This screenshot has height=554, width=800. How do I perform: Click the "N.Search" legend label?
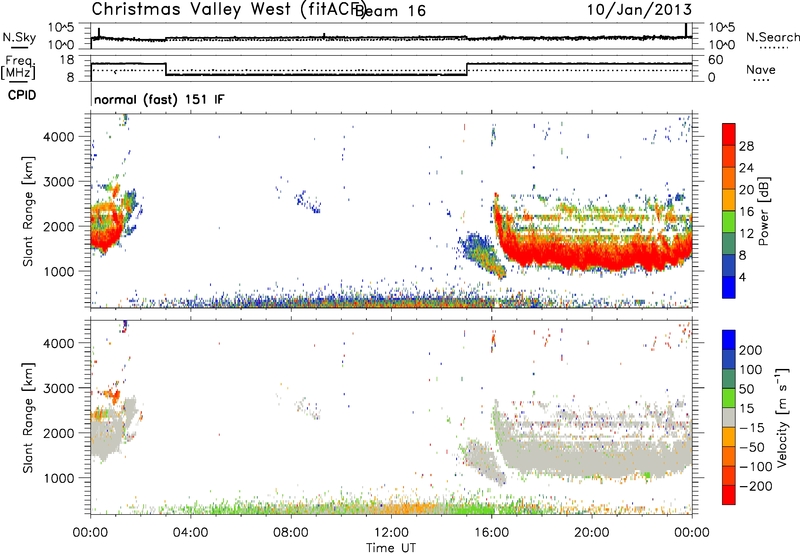pyautogui.click(x=772, y=37)
